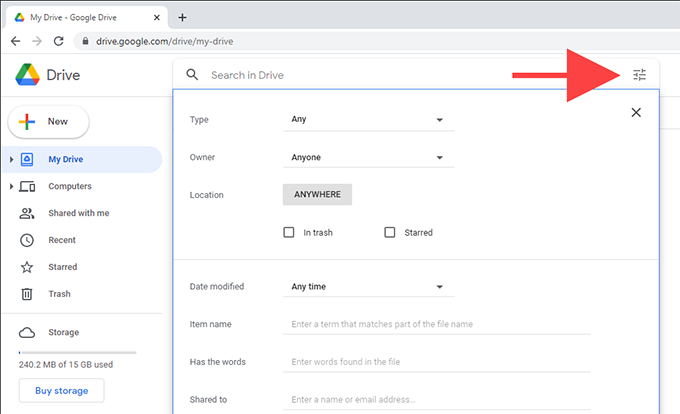
Task: Click the ANYWHERE location button
Action: click(x=317, y=195)
